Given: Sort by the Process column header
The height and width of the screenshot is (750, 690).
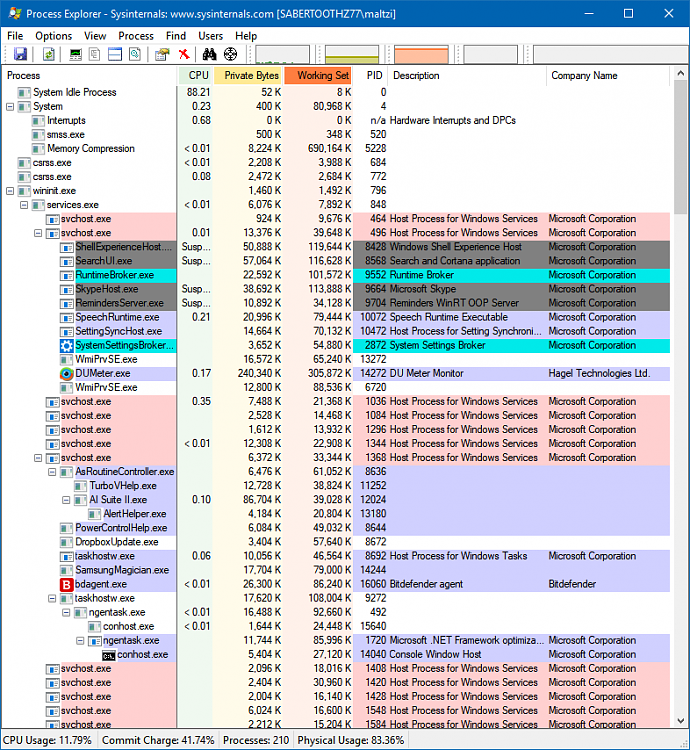Looking at the screenshot, I should (x=89, y=76).
